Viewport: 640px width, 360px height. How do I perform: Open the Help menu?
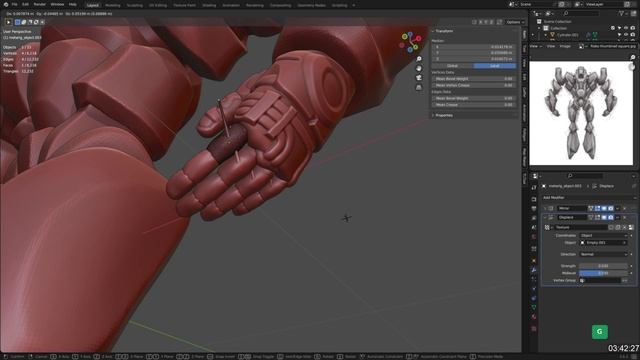pyautogui.click(x=73, y=4)
